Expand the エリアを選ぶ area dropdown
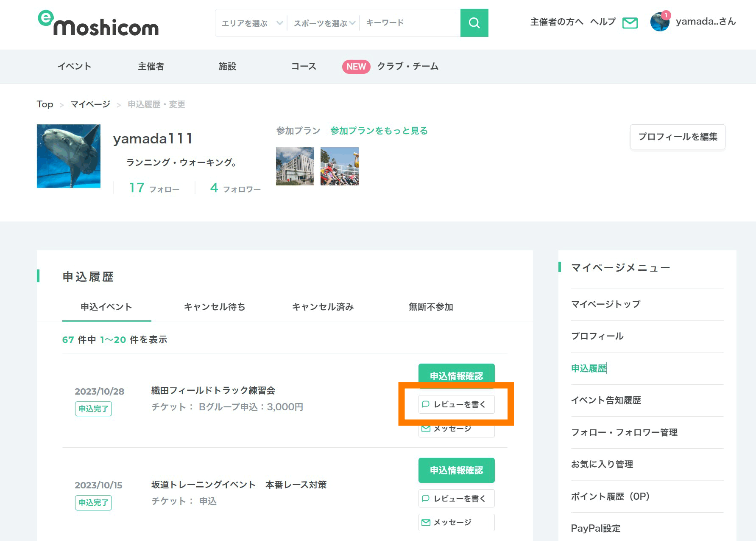Image resolution: width=756 pixels, height=541 pixels. click(251, 23)
